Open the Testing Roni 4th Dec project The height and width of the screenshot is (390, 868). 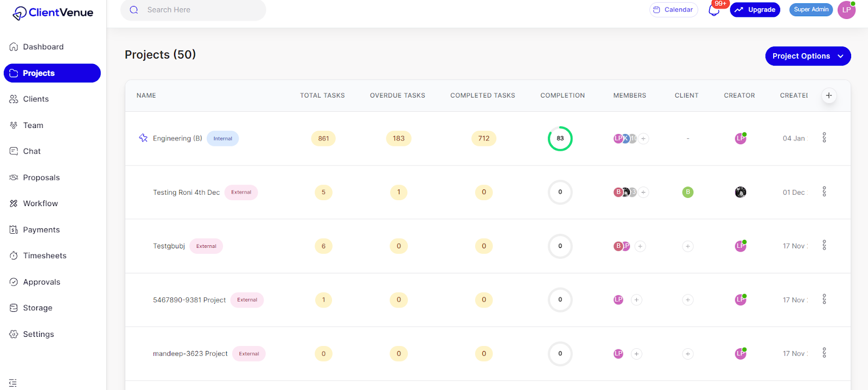tap(186, 193)
